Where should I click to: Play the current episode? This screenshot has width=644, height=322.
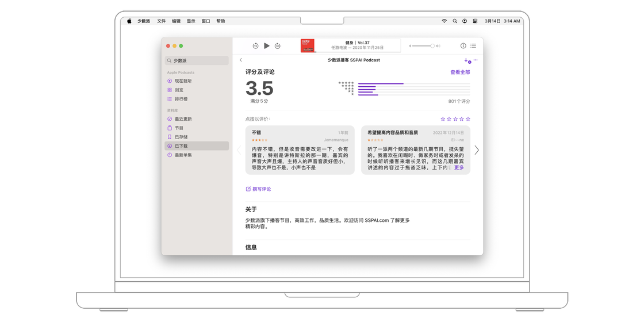267,45
